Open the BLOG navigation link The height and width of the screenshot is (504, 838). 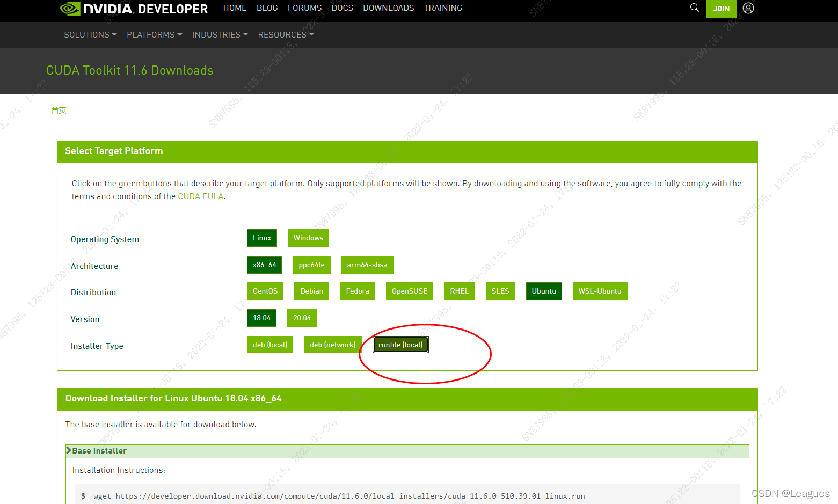point(267,8)
